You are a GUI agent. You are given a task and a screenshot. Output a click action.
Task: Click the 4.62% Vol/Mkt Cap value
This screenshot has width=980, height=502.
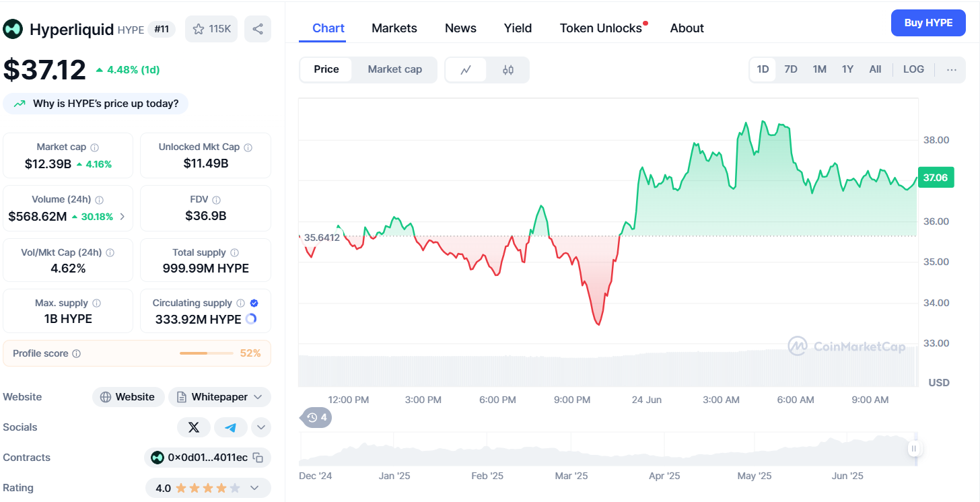click(x=68, y=268)
